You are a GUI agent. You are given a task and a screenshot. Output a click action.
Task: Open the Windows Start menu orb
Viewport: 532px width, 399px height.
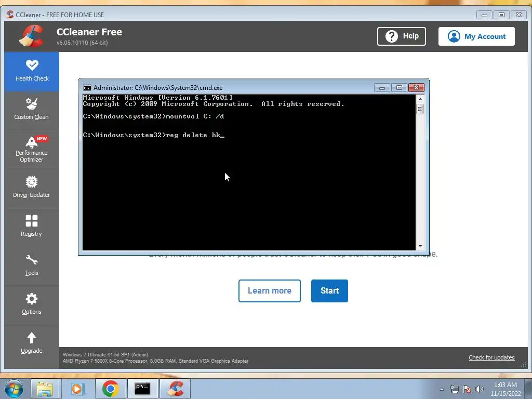[14, 389]
